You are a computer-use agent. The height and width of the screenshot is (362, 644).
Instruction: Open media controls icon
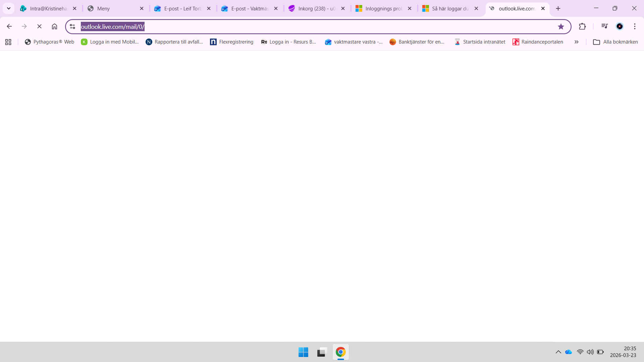(x=604, y=26)
